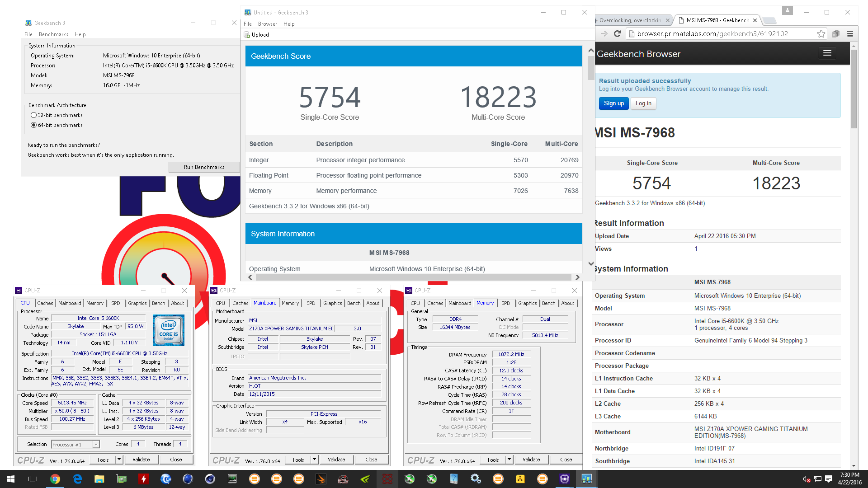Open the Action Center notification icon

(829, 479)
